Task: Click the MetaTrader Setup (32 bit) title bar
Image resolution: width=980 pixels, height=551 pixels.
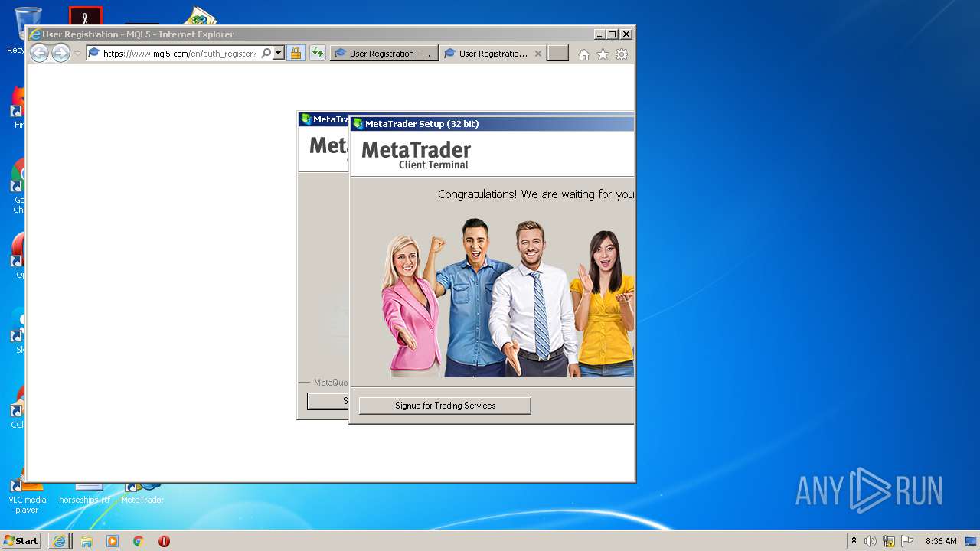Action: 492,124
